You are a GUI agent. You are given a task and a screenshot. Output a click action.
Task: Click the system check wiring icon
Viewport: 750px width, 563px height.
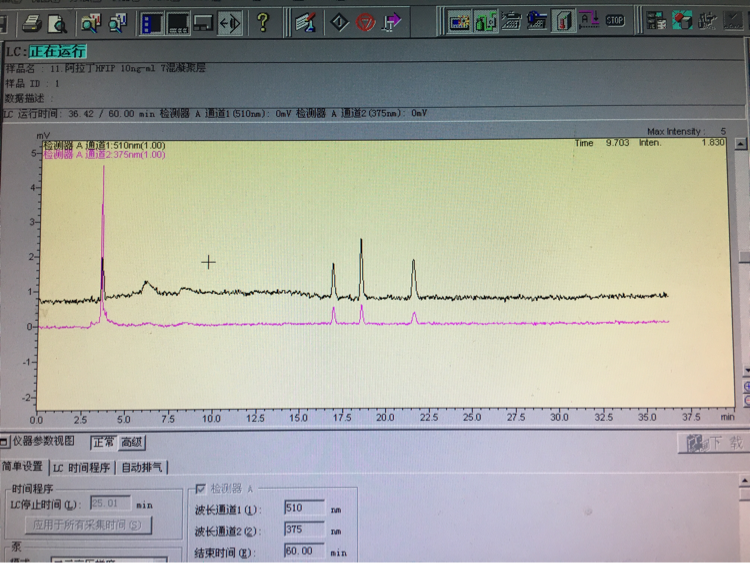pyautogui.click(x=707, y=21)
